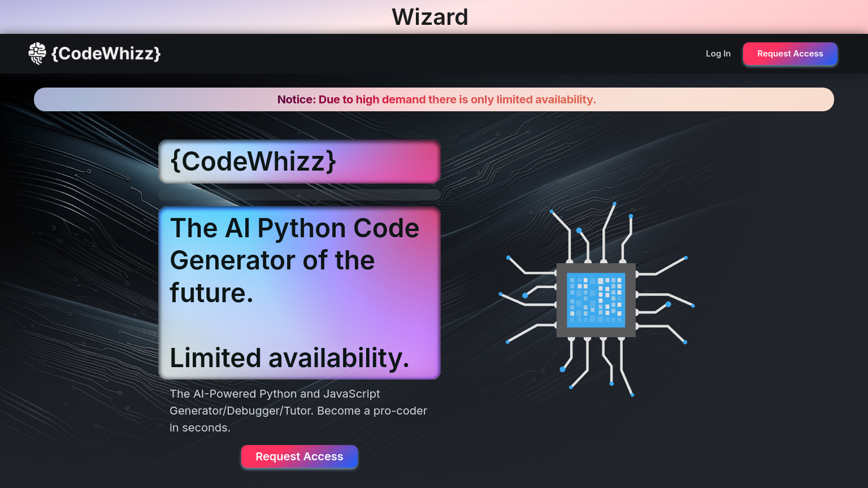Click the Request Access button below the description
The image size is (868, 488).
pos(300,456)
